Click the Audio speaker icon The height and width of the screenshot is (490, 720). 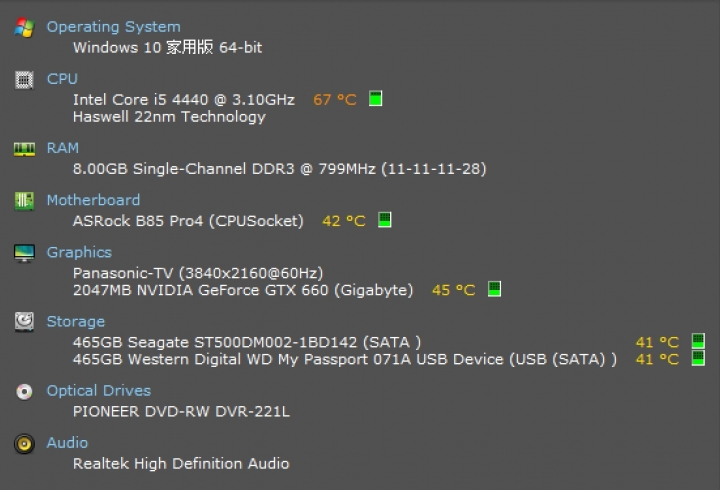[24, 444]
